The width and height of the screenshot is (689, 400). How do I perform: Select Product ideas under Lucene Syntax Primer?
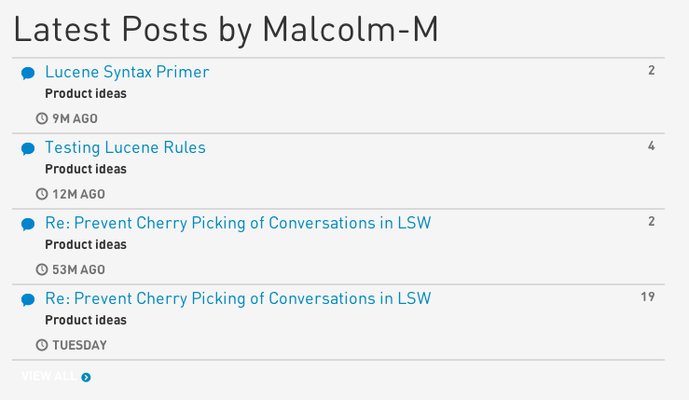coord(86,94)
